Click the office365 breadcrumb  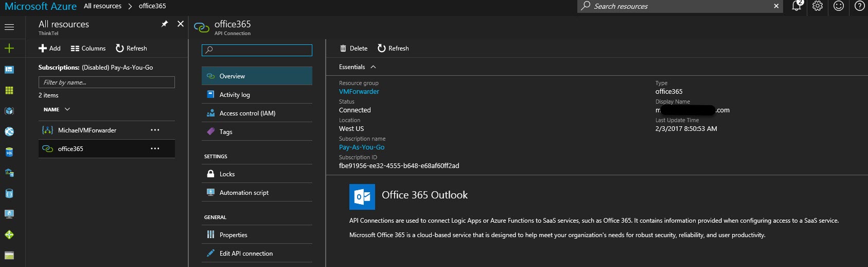(x=152, y=6)
